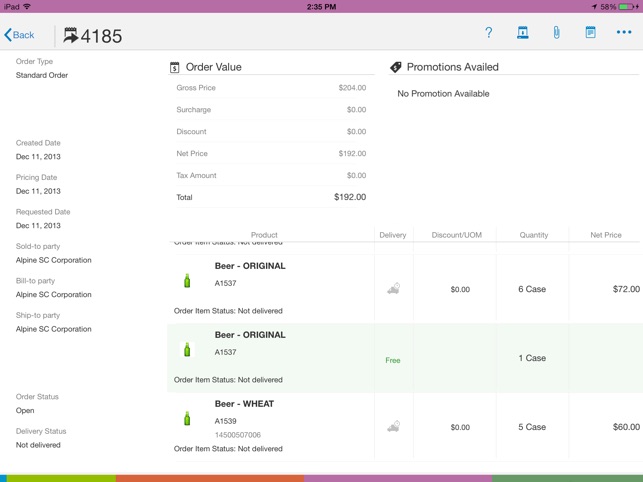Select the Ship-to party Alpine SC Corporation

point(54,329)
